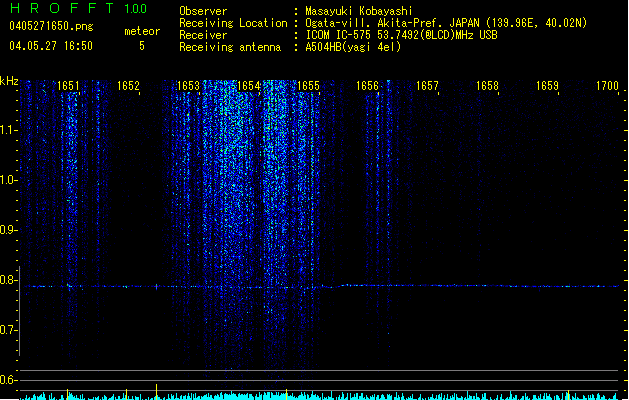Click the 0.6 kHz frequency label
The width and height of the screenshot is (629, 400).
(8, 380)
